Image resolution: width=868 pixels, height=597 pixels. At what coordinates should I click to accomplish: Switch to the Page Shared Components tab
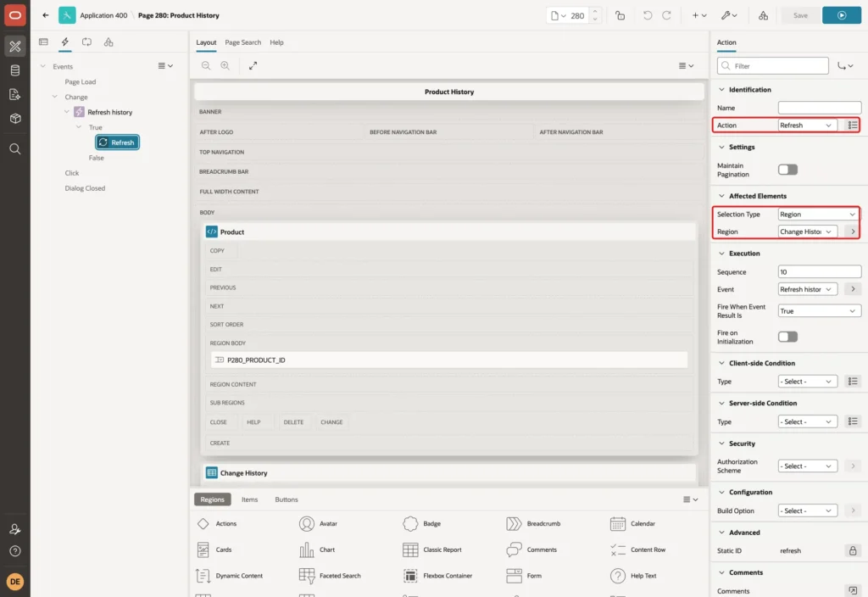(108, 42)
